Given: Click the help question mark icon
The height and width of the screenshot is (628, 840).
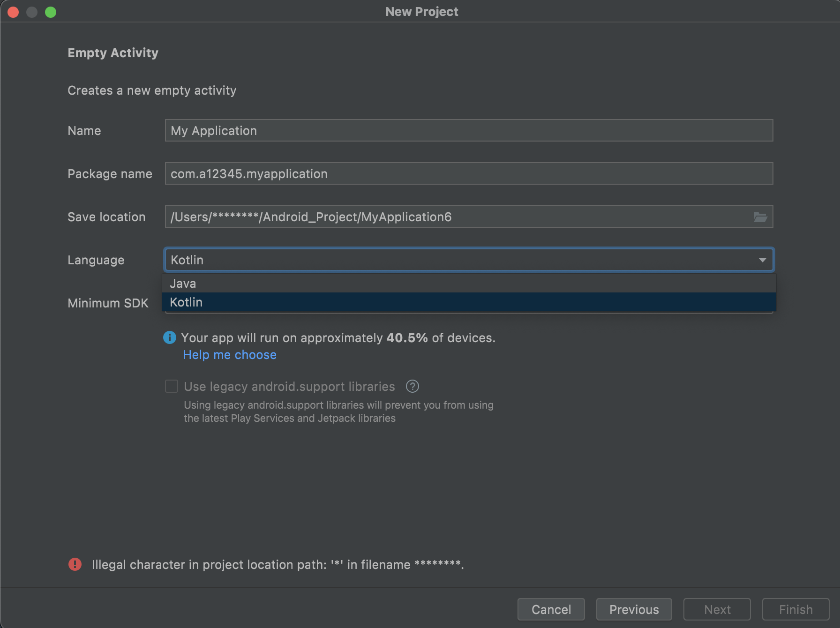Looking at the screenshot, I should tap(412, 387).
